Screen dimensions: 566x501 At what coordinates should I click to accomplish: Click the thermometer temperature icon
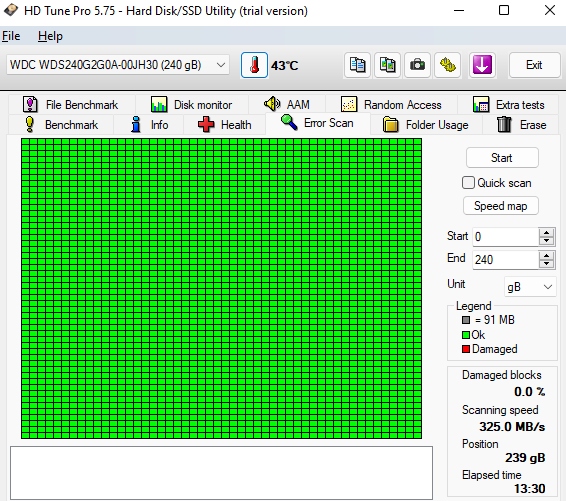point(254,65)
